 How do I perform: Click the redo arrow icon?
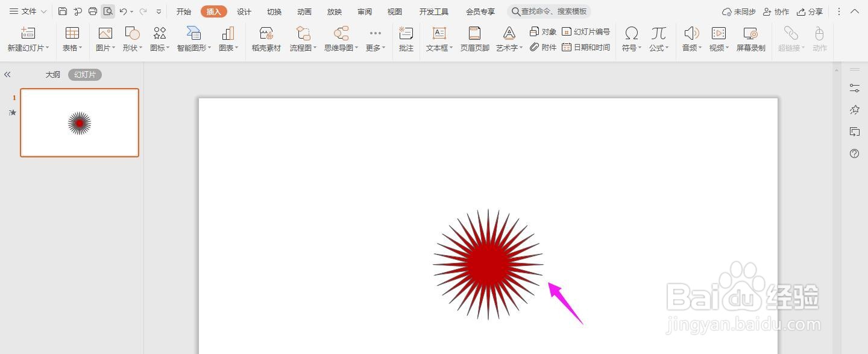point(143,11)
